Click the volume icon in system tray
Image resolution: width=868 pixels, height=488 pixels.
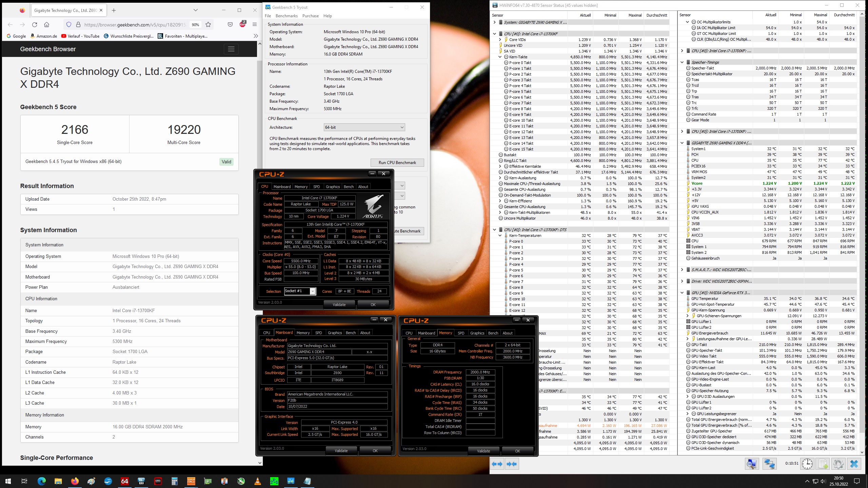coord(824,481)
